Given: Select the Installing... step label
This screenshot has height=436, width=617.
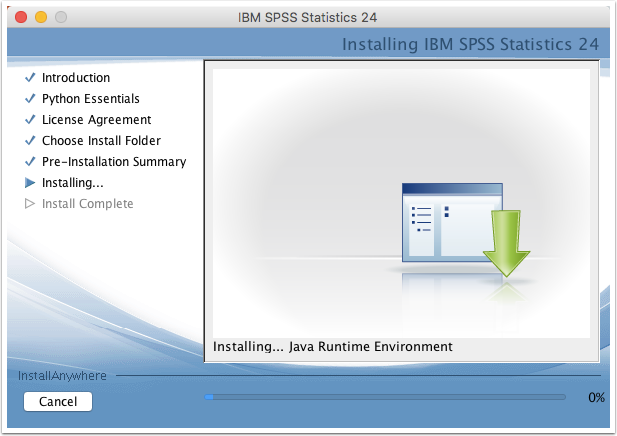Looking at the screenshot, I should coord(73,183).
